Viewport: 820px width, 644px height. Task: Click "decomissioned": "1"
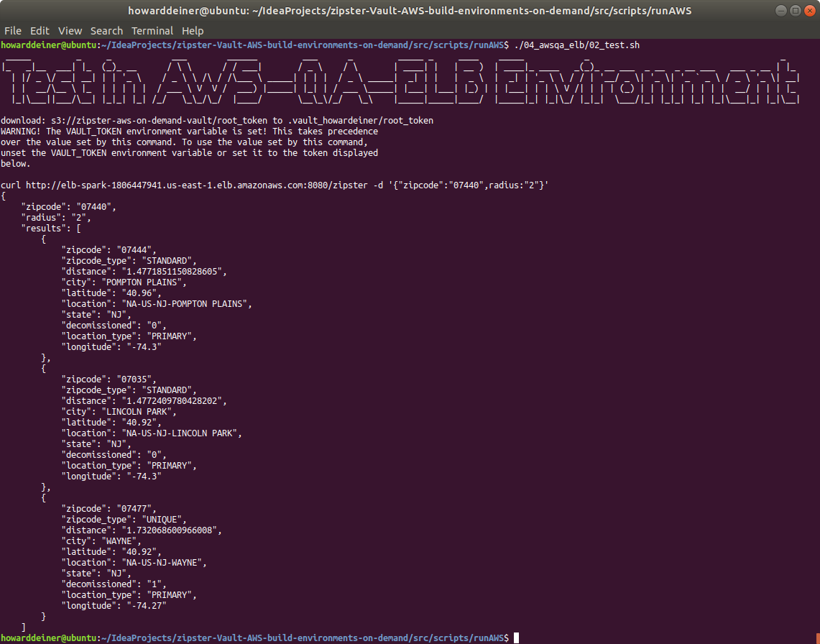(114, 584)
